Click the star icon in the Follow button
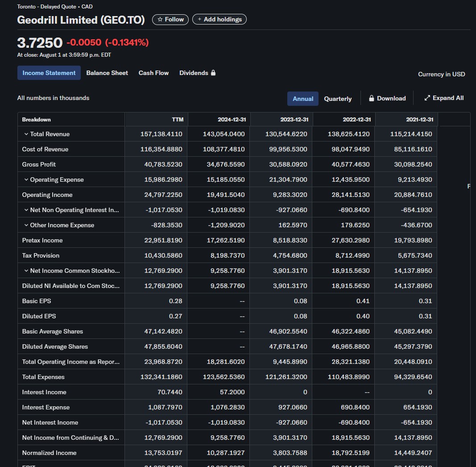Screen dimensions: 476x467 [x=160, y=20]
